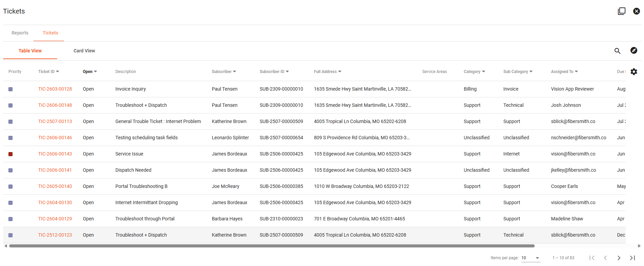Image resolution: width=644 pixels, height=266 pixels.
Task: Open ticket link TIC-2507-00113
Action: (x=55, y=121)
